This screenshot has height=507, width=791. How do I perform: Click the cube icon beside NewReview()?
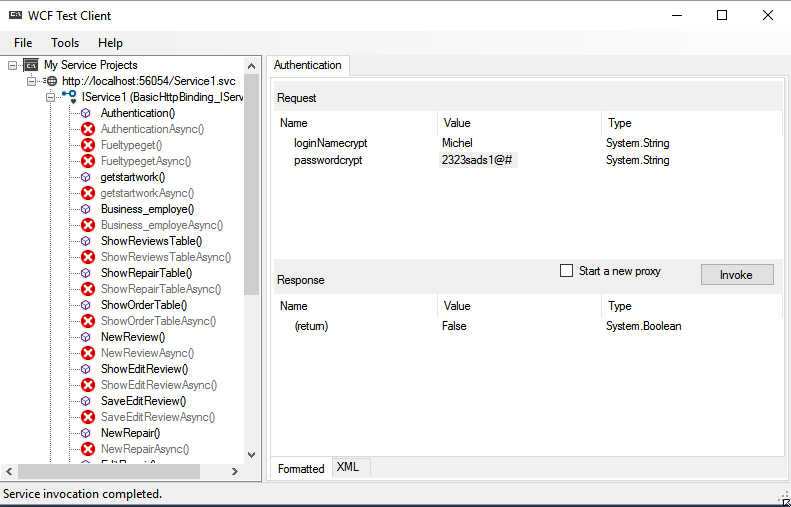(x=86, y=337)
